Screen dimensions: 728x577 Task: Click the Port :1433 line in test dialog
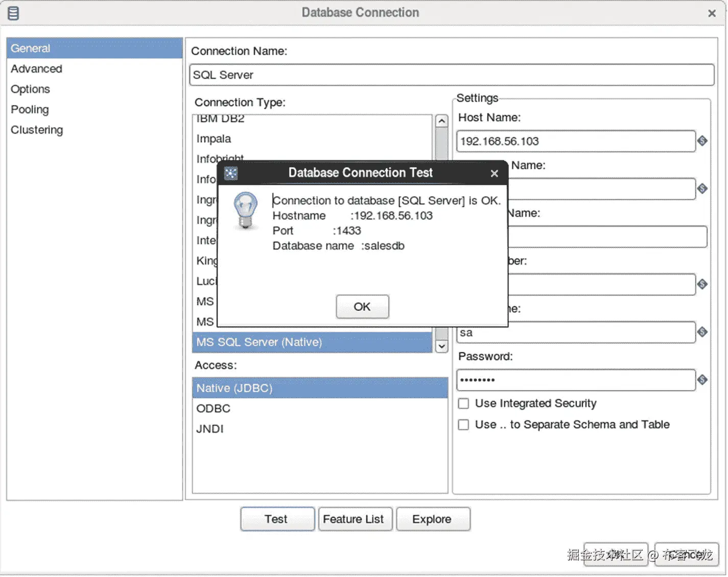[x=317, y=230]
